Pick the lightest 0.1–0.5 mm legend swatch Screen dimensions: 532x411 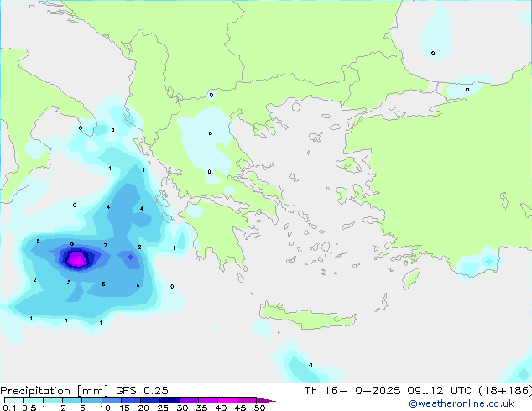click(x=14, y=400)
